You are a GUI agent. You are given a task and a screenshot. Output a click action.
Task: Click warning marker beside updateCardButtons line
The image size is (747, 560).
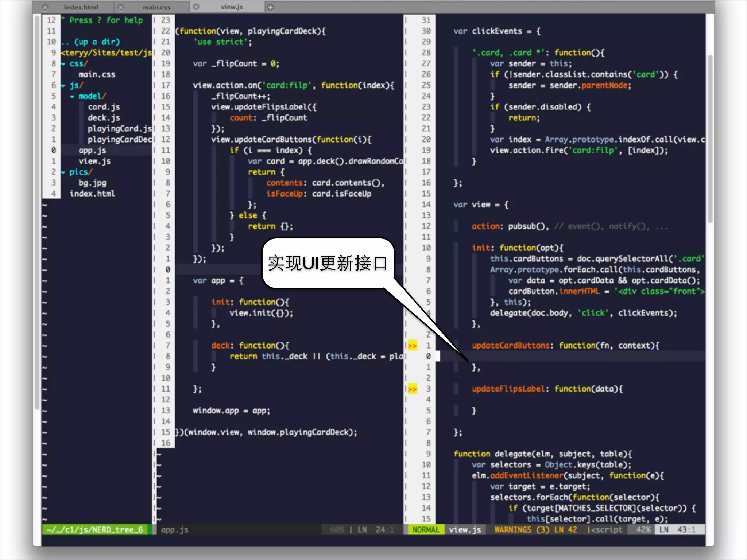(x=412, y=346)
